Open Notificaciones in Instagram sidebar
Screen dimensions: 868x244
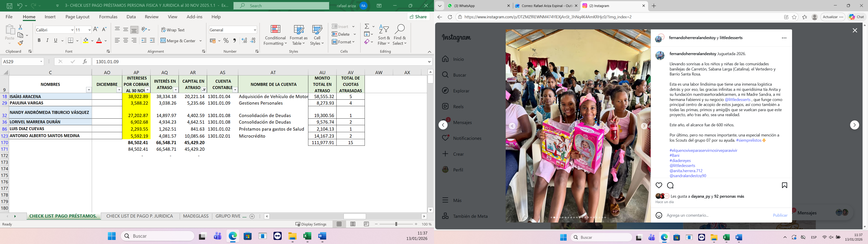point(462,138)
